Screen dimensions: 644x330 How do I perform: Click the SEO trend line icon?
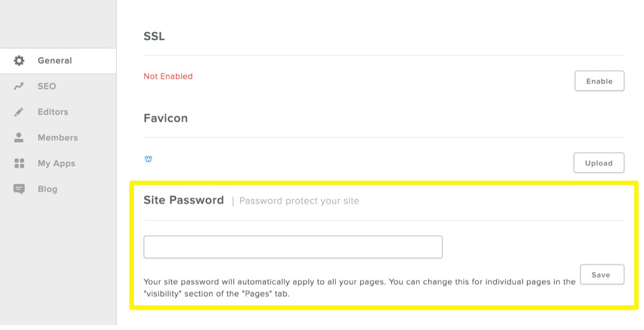click(x=19, y=86)
